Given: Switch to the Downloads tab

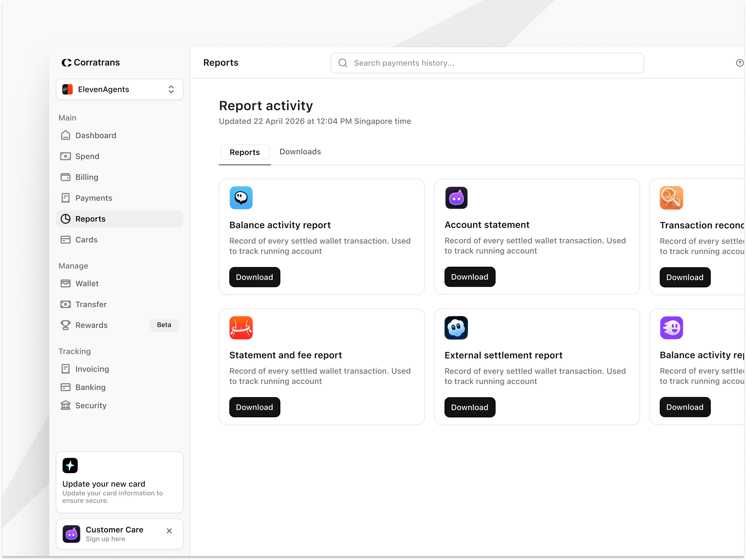Looking at the screenshot, I should [300, 152].
